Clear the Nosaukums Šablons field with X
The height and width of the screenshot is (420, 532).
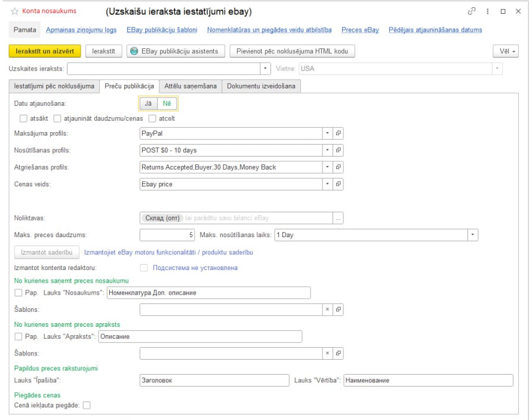click(327, 309)
